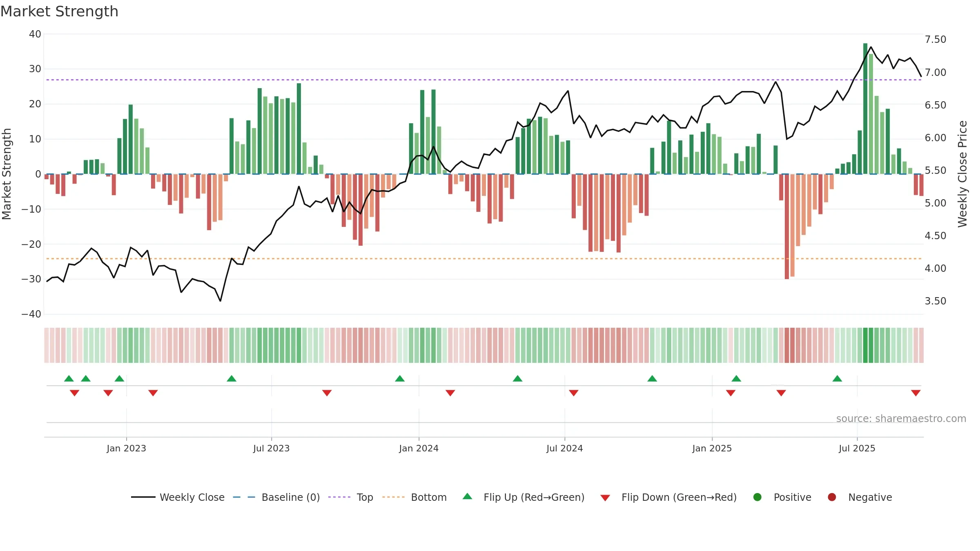The height and width of the screenshot is (551, 980).
Task: Click the −40 tick on the left axis
Action: (x=31, y=314)
